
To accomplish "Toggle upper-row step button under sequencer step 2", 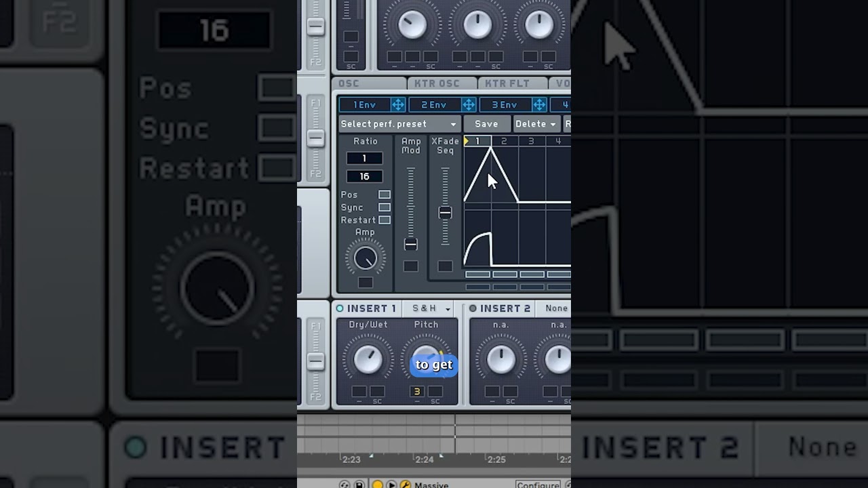I will [x=505, y=274].
